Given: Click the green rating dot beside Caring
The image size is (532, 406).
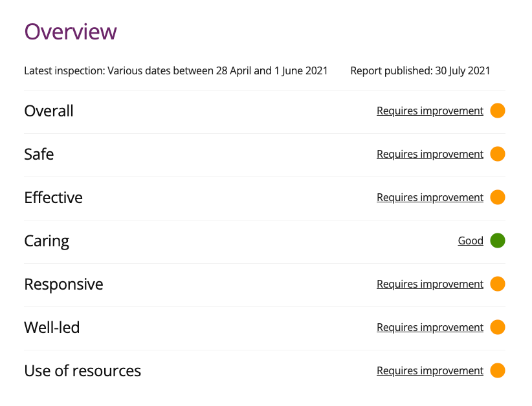Looking at the screenshot, I should (x=497, y=240).
